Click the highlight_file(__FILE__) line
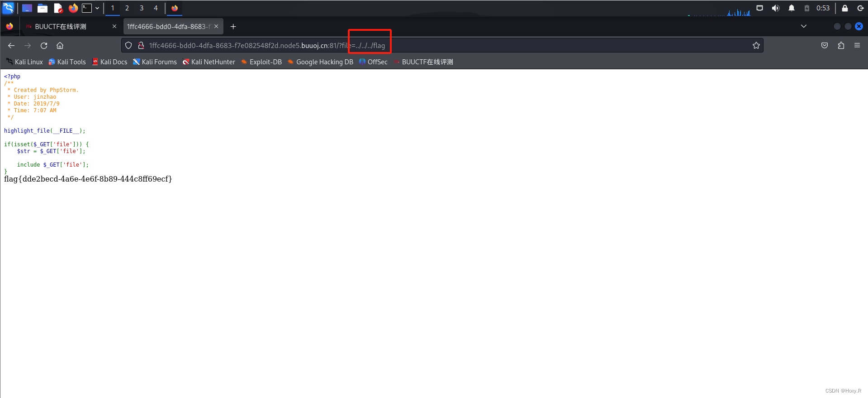 [x=45, y=131]
